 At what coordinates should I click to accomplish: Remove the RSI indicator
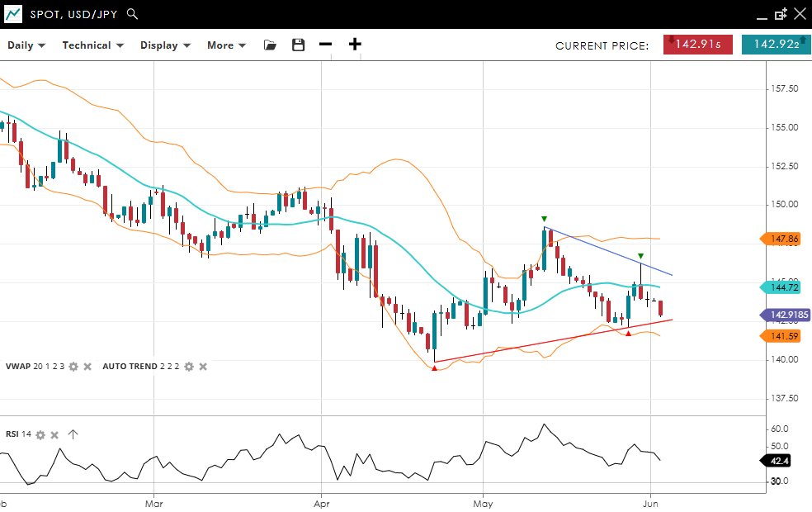click(54, 434)
